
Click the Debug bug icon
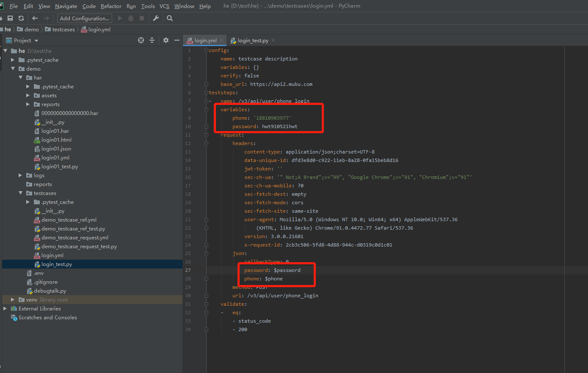pos(131,18)
